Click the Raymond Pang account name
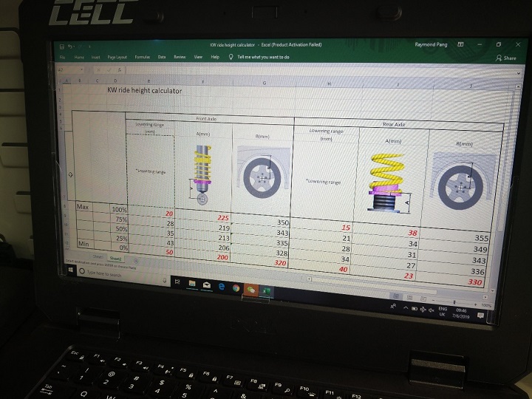532x399 pixels. tap(431, 44)
